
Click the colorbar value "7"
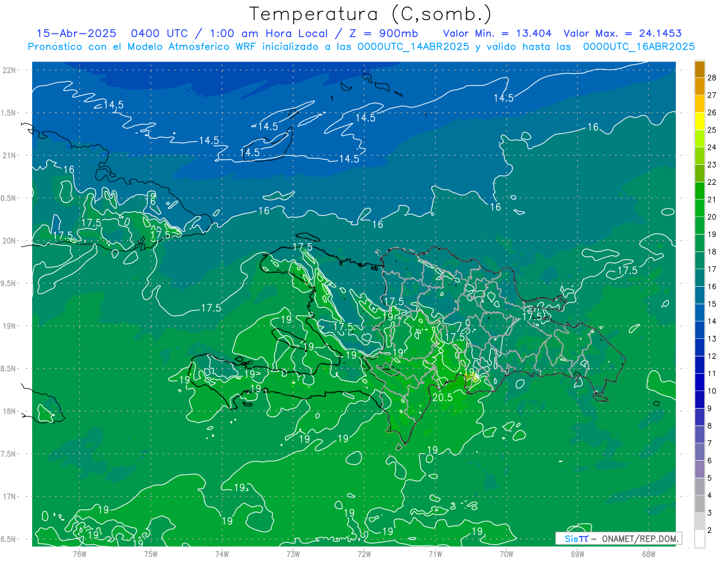710,443
